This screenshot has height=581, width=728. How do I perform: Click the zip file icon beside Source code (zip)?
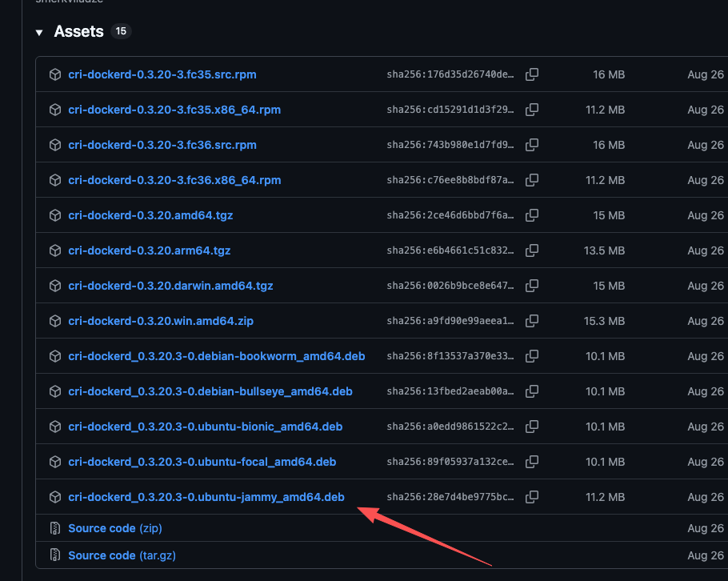pos(55,528)
